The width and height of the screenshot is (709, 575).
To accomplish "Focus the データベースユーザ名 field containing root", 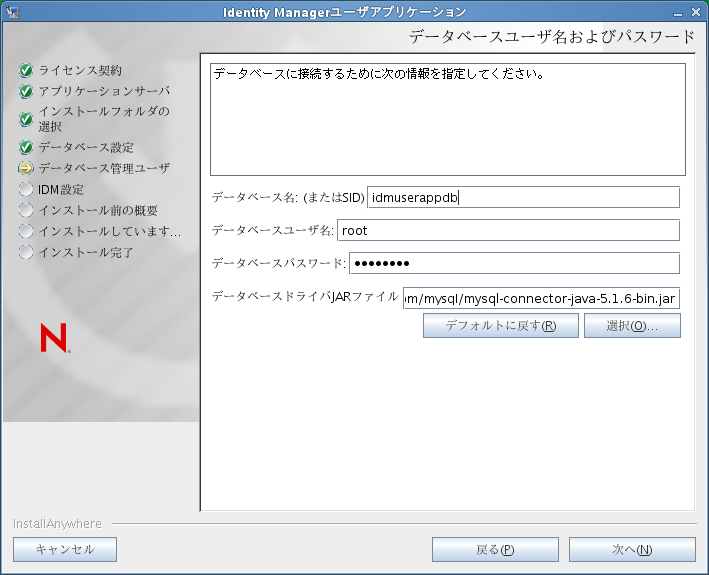I will coord(508,231).
